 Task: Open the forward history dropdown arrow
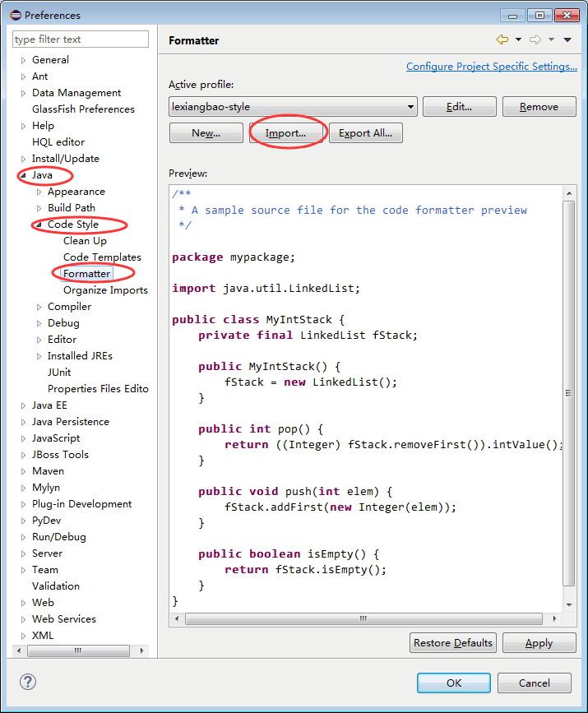551,39
